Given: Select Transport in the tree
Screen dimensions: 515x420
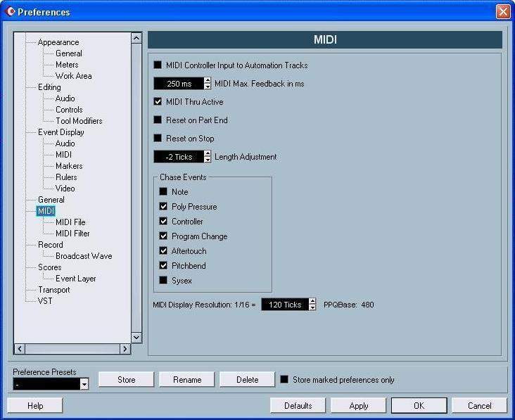Looking at the screenshot, I should click(x=54, y=290).
